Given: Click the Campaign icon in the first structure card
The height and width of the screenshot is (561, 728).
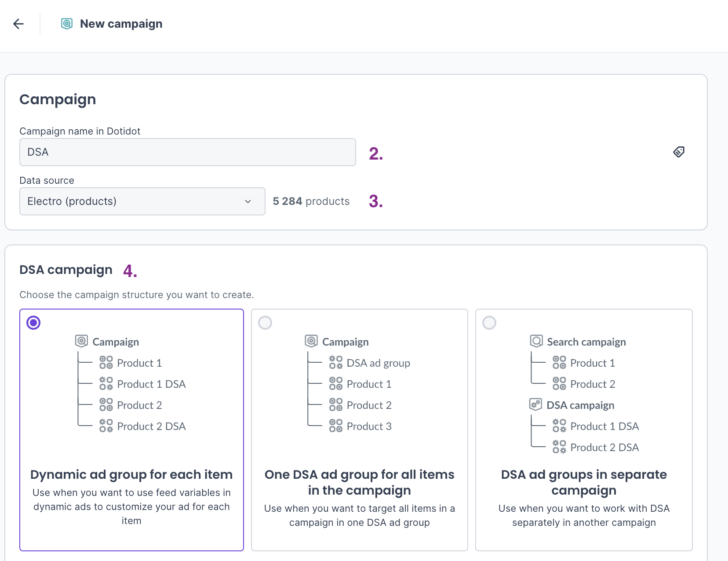Looking at the screenshot, I should tap(81, 341).
